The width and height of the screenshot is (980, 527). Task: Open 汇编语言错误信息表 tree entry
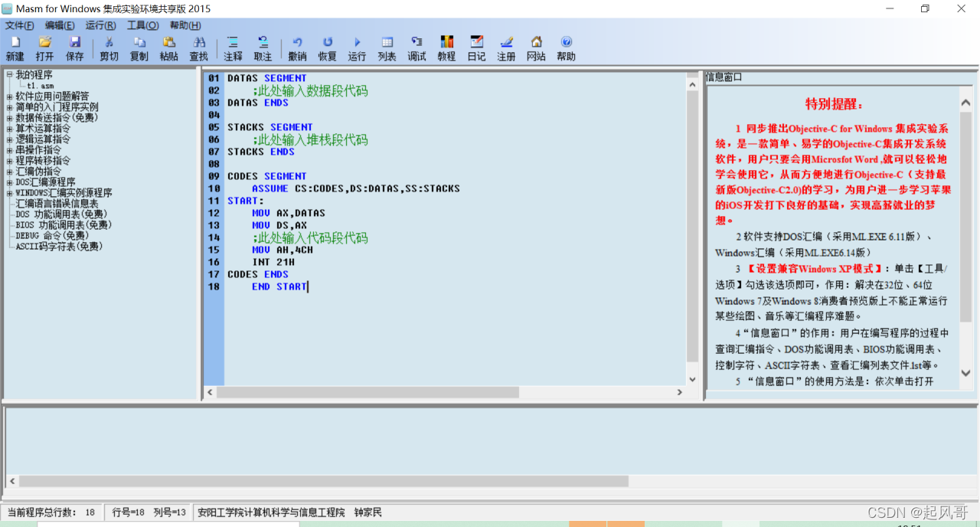[x=57, y=204]
